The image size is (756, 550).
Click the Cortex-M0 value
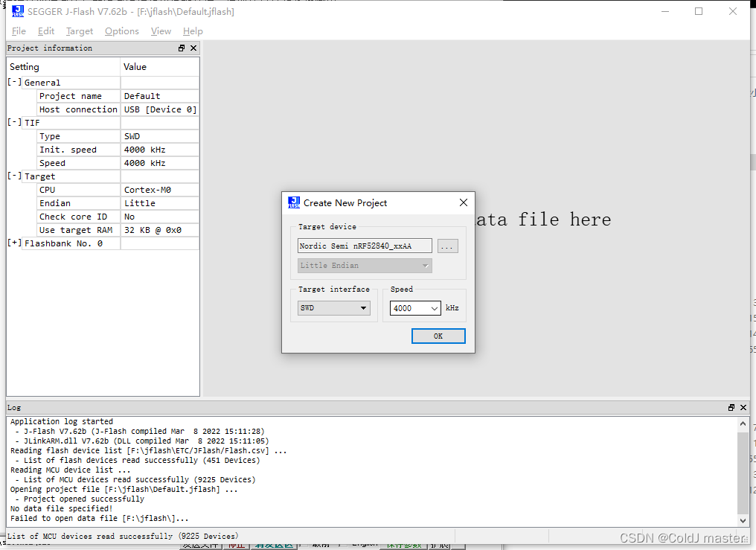147,190
